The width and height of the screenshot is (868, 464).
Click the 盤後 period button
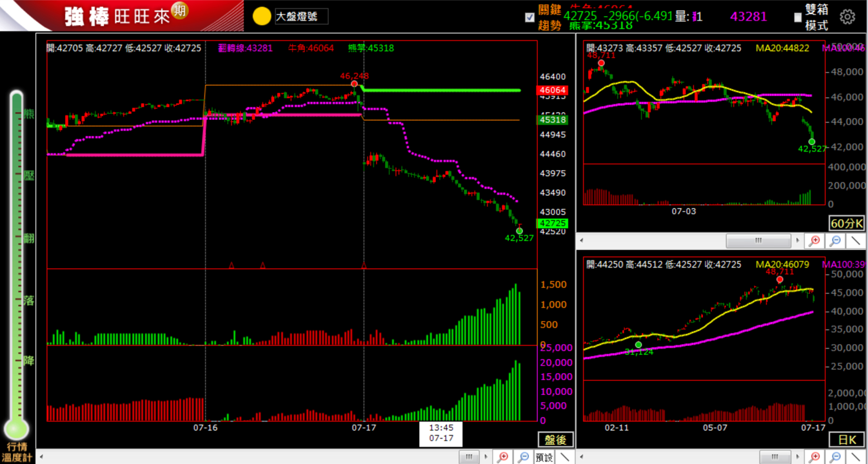pos(555,440)
